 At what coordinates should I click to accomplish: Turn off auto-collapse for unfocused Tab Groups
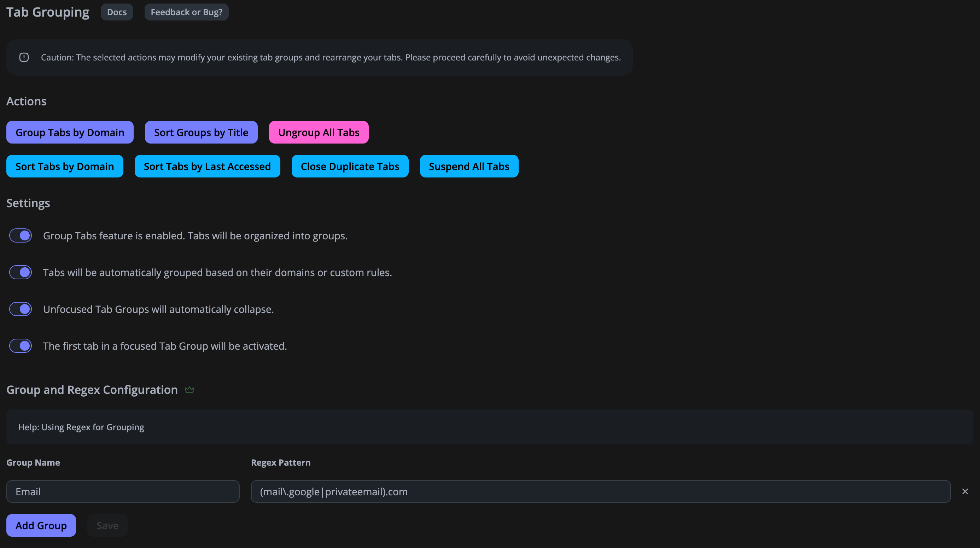tap(20, 309)
